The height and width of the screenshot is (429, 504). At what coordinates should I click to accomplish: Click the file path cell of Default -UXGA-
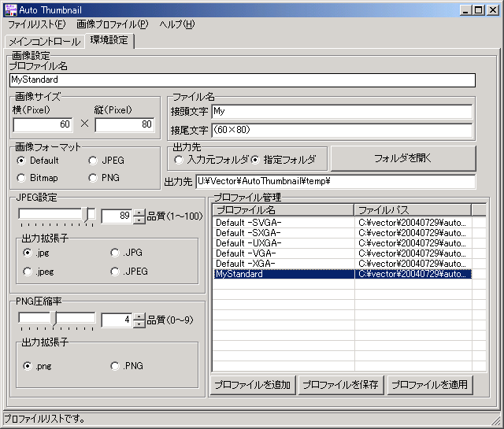(x=413, y=243)
